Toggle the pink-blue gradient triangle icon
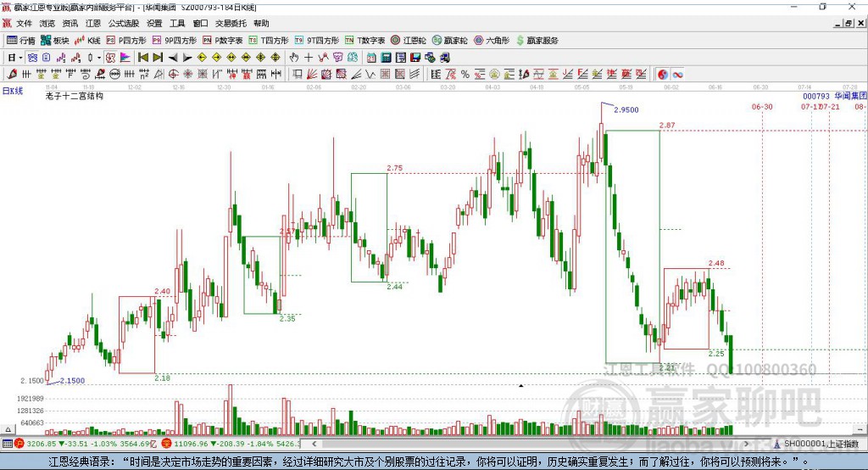The height and width of the screenshot is (470, 868). [125, 58]
